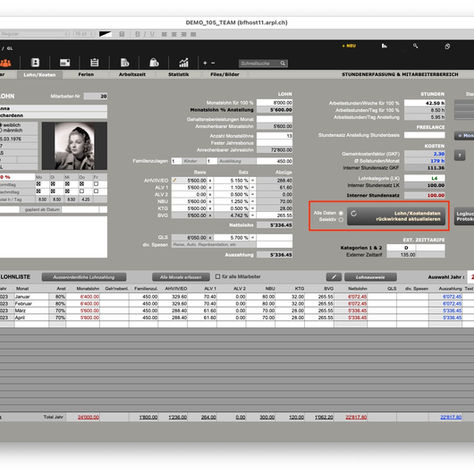Click the Logbuch Protokoll button
474x474 pixels.
[x=464, y=216]
